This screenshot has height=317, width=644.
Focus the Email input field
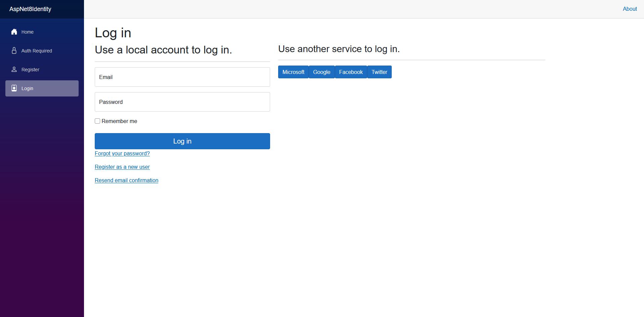point(182,77)
